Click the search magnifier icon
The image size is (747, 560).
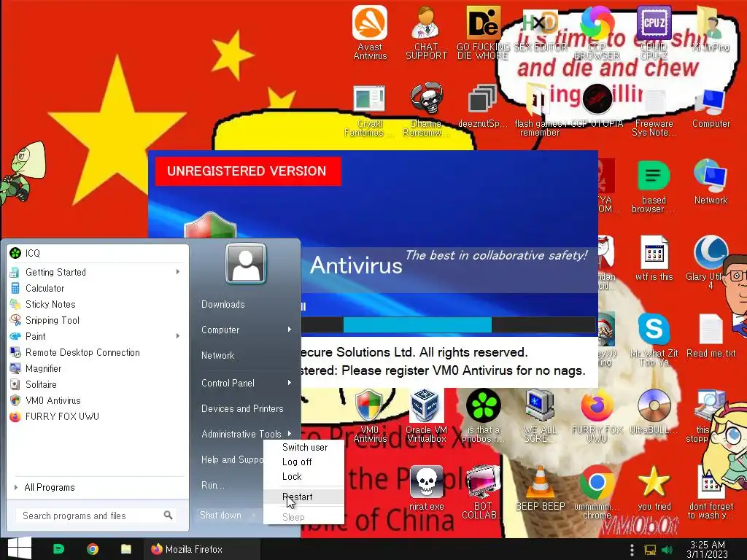pos(168,516)
